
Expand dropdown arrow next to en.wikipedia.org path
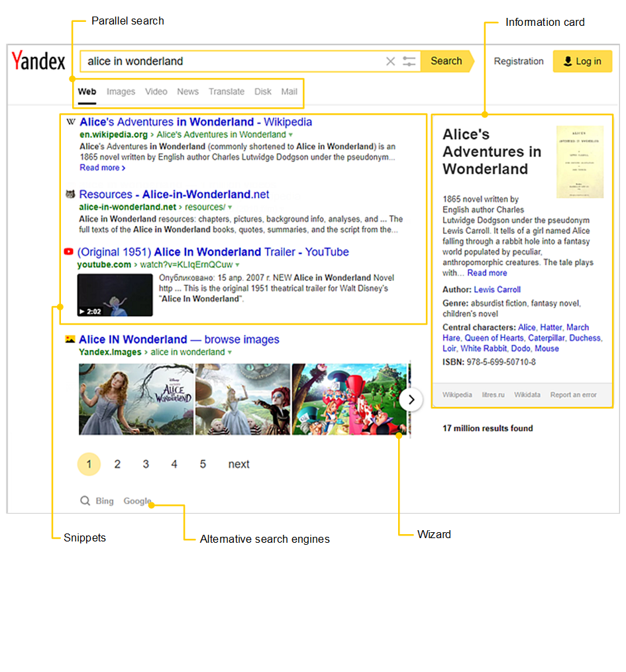pos(291,135)
